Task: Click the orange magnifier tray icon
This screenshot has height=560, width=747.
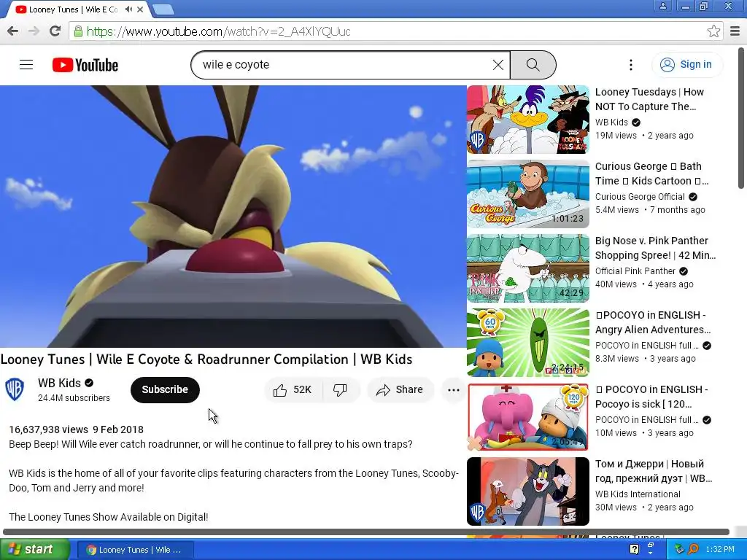Action: tap(693, 549)
